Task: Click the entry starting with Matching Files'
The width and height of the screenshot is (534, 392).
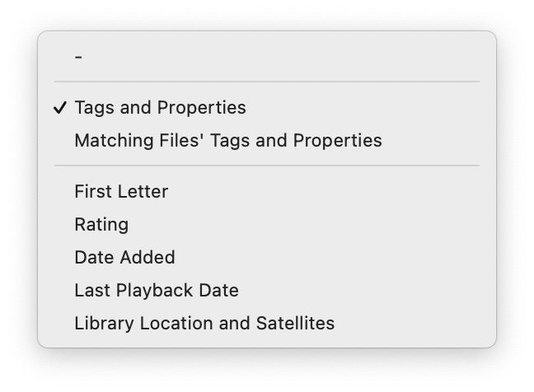Action: 227,141
